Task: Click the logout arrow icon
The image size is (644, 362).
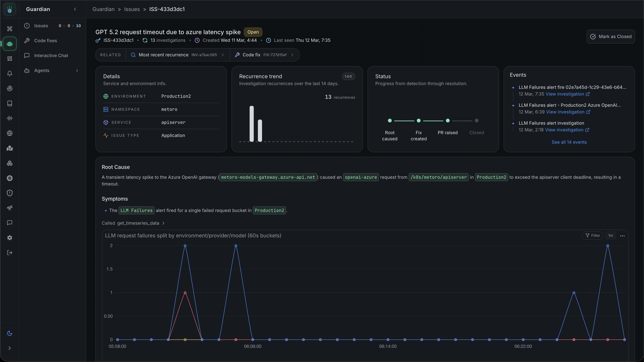Action: (10, 253)
